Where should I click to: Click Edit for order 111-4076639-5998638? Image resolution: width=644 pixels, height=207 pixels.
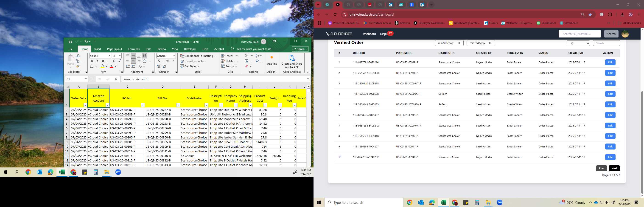tap(610, 94)
